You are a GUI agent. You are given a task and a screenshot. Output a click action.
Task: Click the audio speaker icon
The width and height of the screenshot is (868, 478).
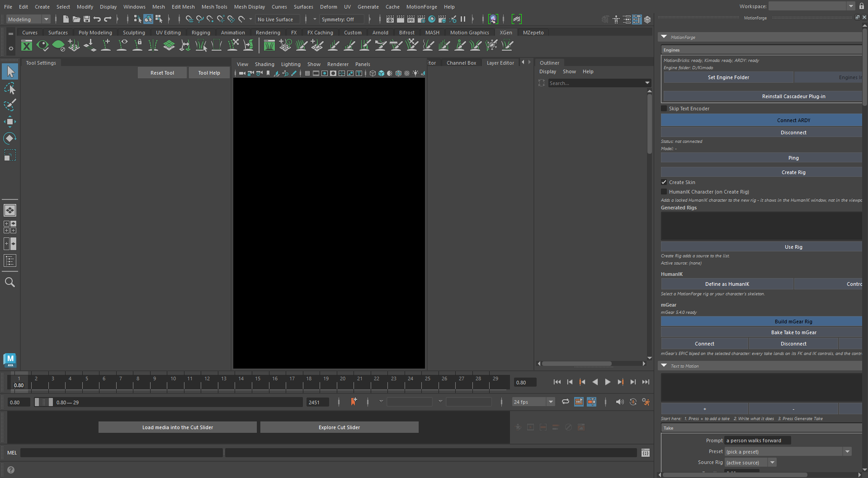pos(620,402)
